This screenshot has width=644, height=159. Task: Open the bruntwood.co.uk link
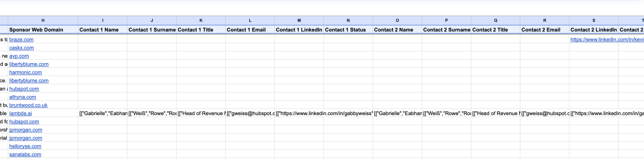point(28,105)
